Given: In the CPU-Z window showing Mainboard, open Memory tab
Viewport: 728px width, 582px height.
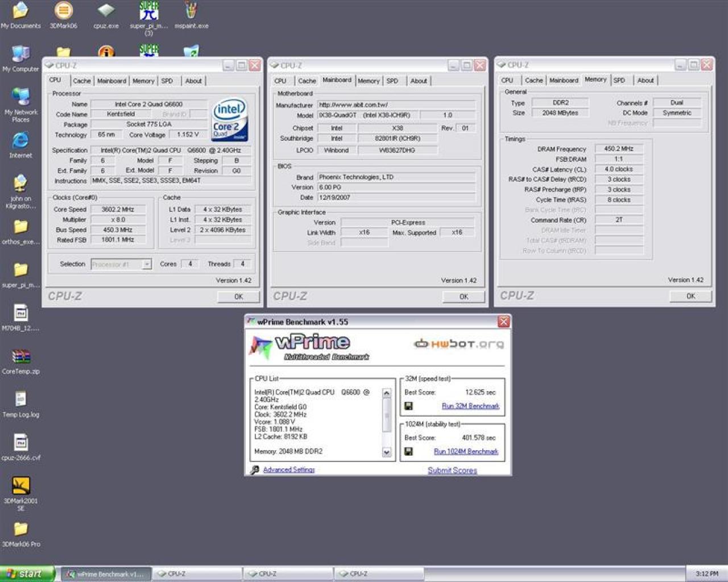Looking at the screenshot, I should [369, 81].
